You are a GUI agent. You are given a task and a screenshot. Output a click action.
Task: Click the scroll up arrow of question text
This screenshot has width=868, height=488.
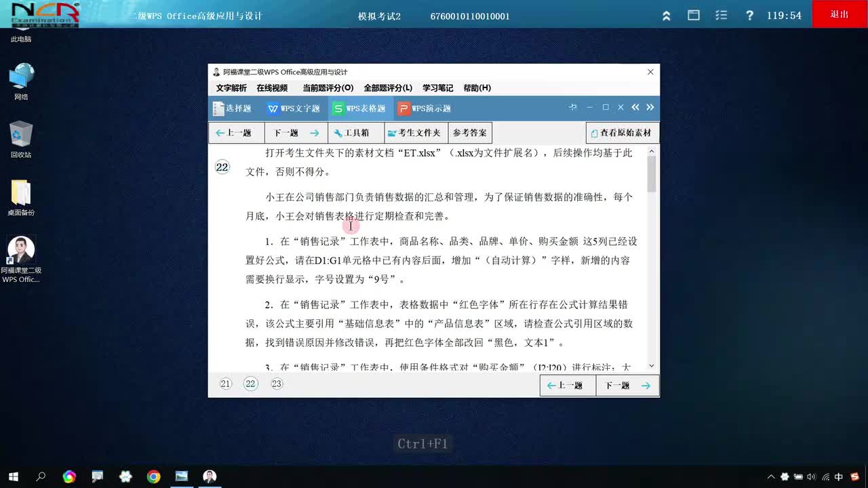(x=652, y=151)
